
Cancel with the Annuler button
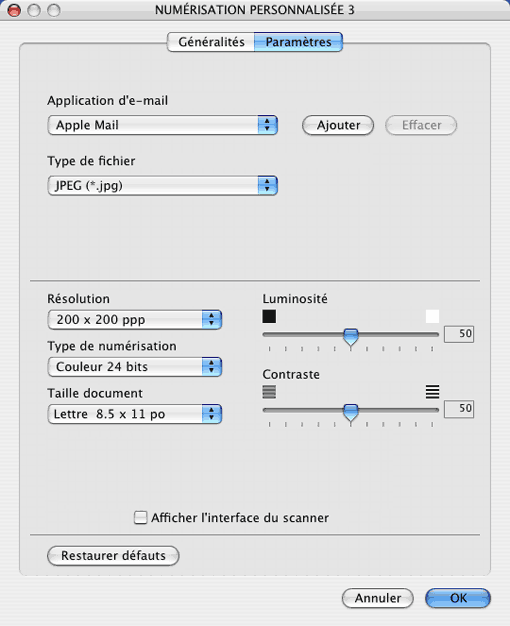377,598
